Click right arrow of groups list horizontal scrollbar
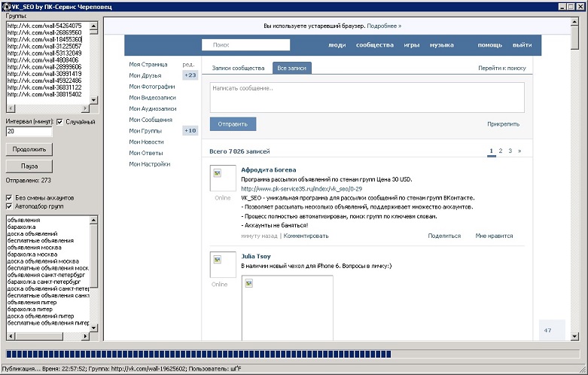 pos(86,108)
